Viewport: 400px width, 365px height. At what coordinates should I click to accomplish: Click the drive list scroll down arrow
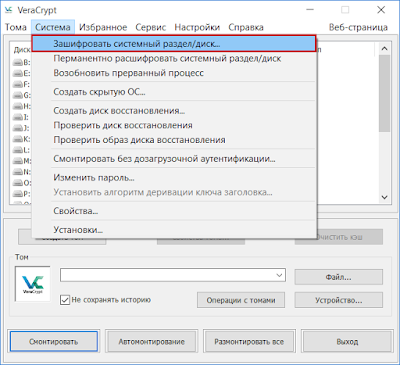tap(384, 197)
